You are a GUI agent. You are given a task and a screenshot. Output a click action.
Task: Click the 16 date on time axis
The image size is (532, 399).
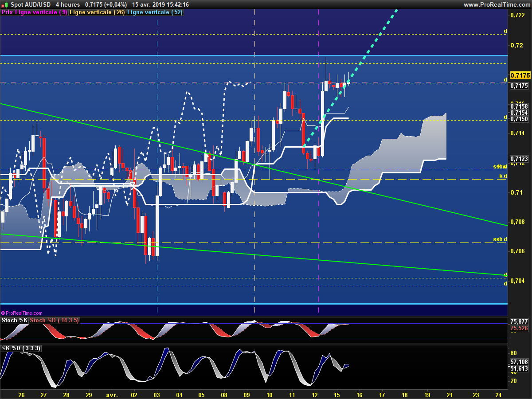pyautogui.click(x=360, y=394)
